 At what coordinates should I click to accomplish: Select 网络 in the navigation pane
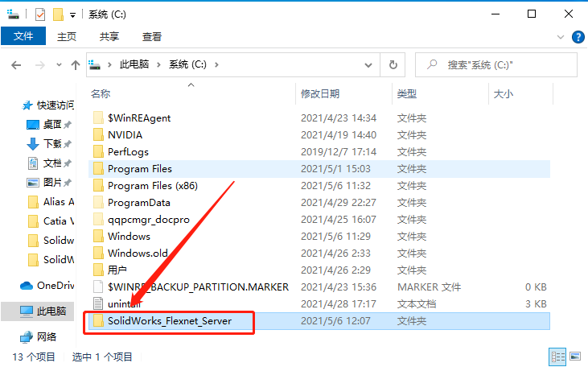[x=38, y=337]
